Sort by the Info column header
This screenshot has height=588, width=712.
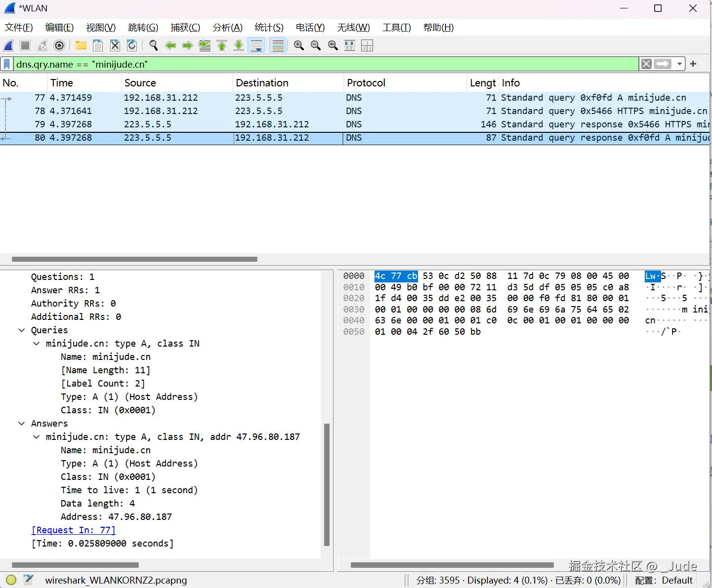(x=604, y=83)
